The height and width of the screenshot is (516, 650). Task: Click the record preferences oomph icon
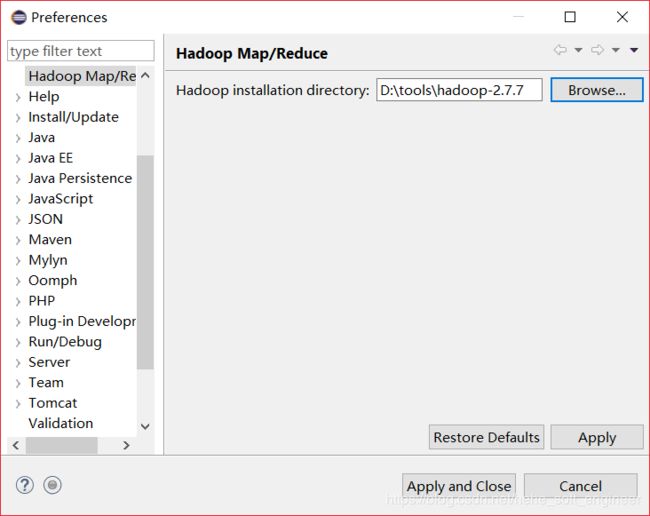click(x=52, y=485)
